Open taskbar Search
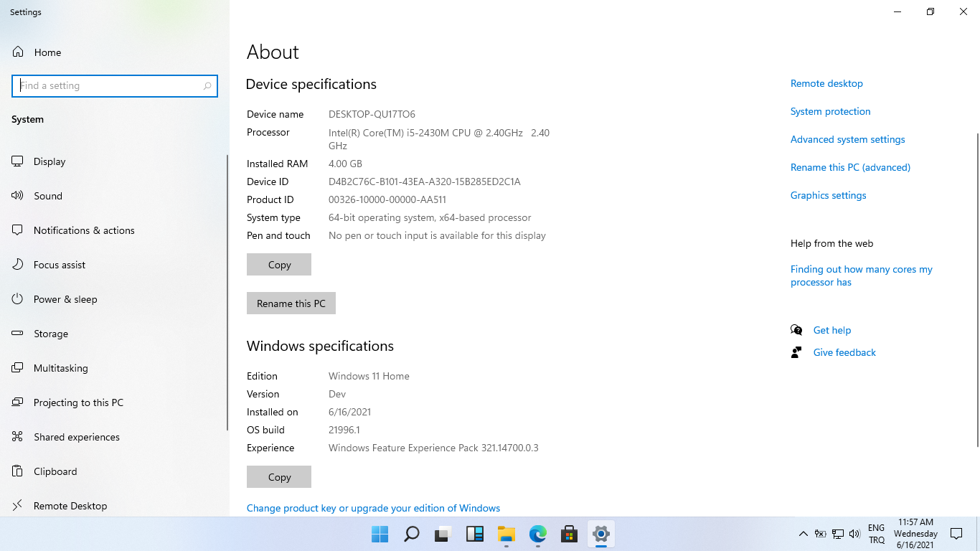The width and height of the screenshot is (980, 551). coord(412,534)
